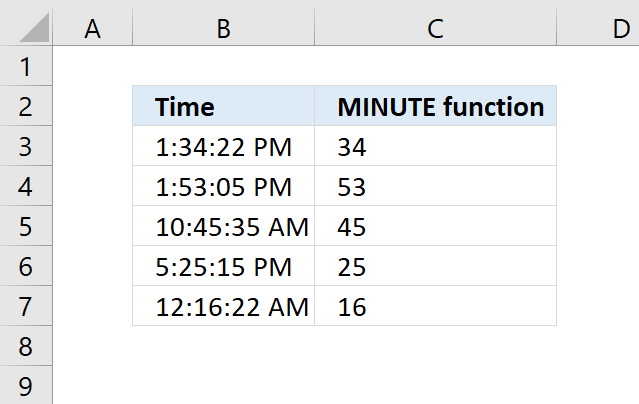
Task: Select row 8 header
Action: (26, 346)
